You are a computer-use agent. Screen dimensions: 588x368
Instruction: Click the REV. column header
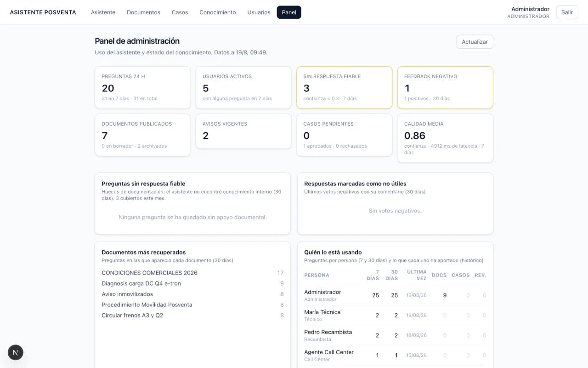coord(480,275)
